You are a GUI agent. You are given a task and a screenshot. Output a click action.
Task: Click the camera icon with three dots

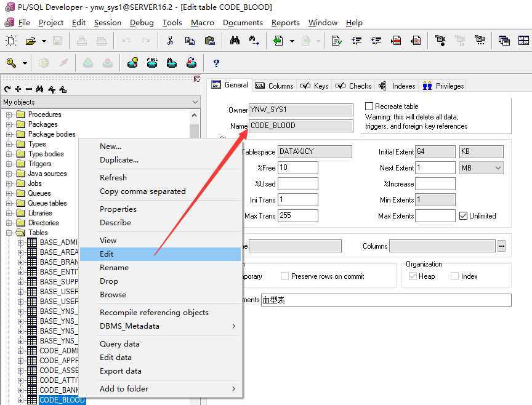point(480,41)
